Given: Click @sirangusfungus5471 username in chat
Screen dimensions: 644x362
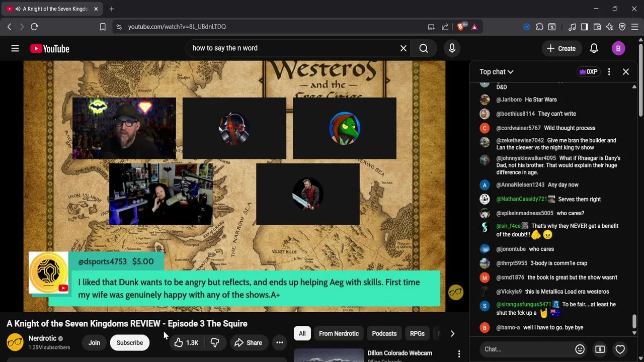Looking at the screenshot, I should (x=523, y=304).
